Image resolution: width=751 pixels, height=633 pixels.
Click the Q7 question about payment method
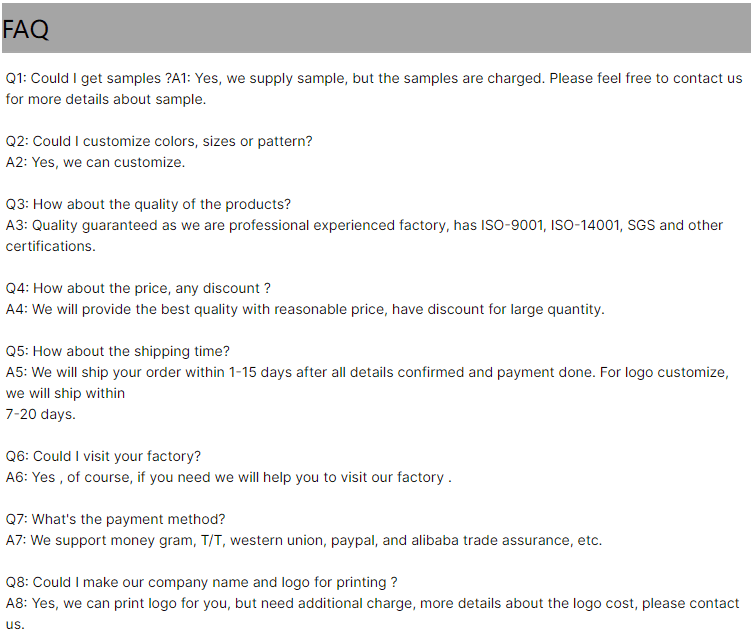click(115, 519)
